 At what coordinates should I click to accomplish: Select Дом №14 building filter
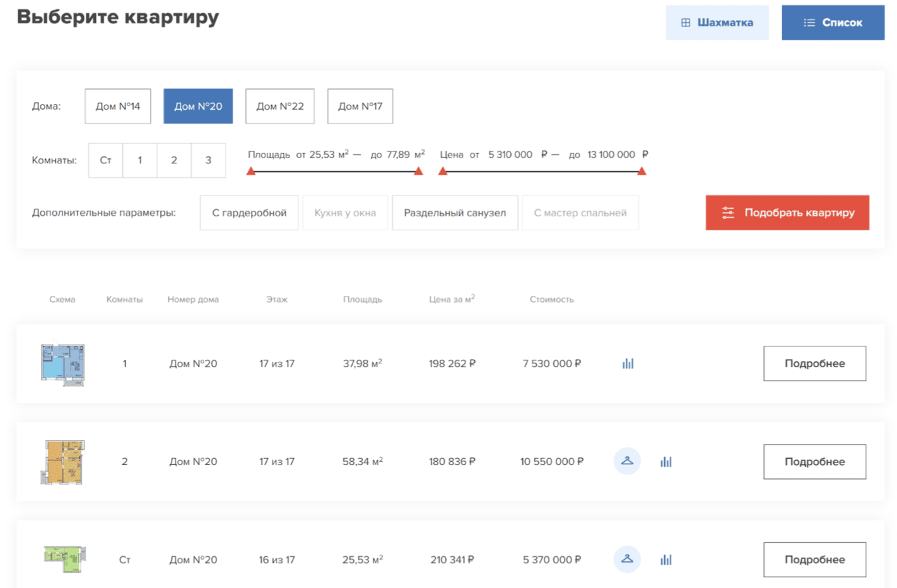tap(118, 106)
